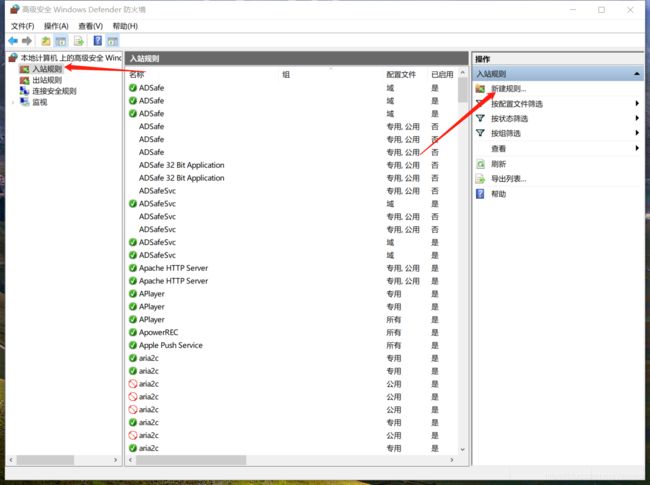Click the rules list horizontal scrollbar thumb
The image size is (650, 485).
coord(191,460)
